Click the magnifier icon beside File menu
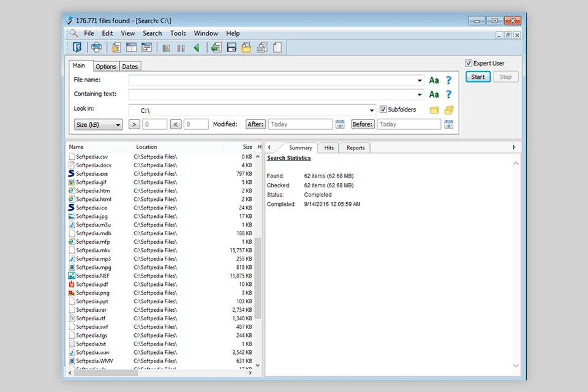588x392 pixels. pyautogui.click(x=74, y=33)
